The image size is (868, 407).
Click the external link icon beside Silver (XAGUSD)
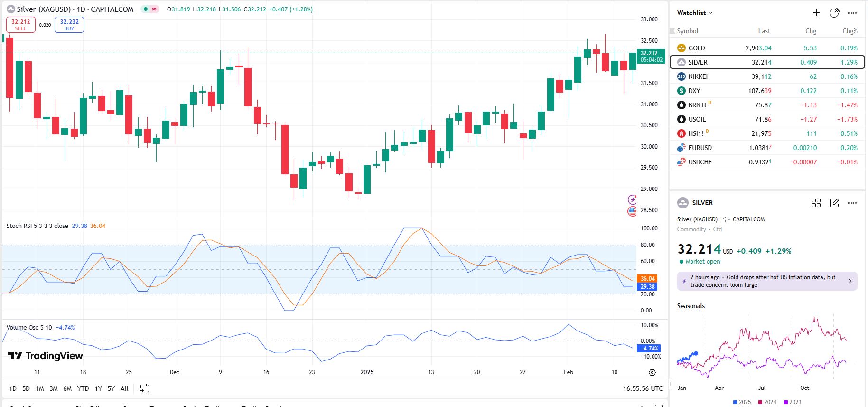point(723,219)
